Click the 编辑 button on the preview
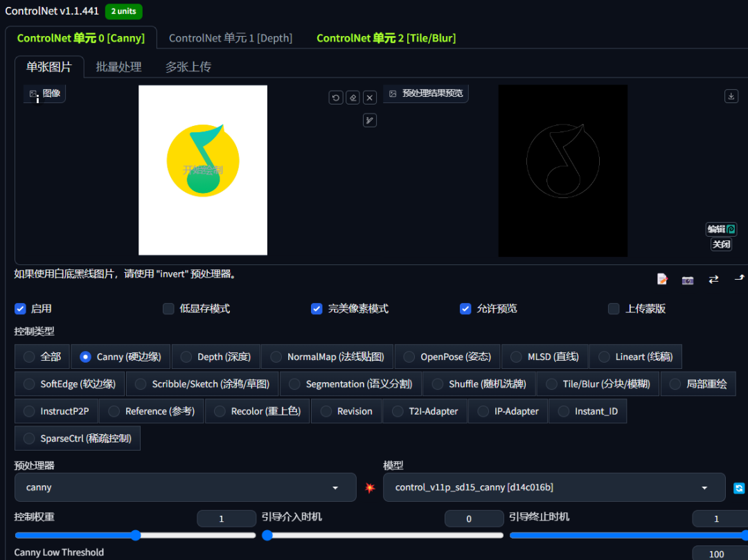 pyautogui.click(x=721, y=229)
